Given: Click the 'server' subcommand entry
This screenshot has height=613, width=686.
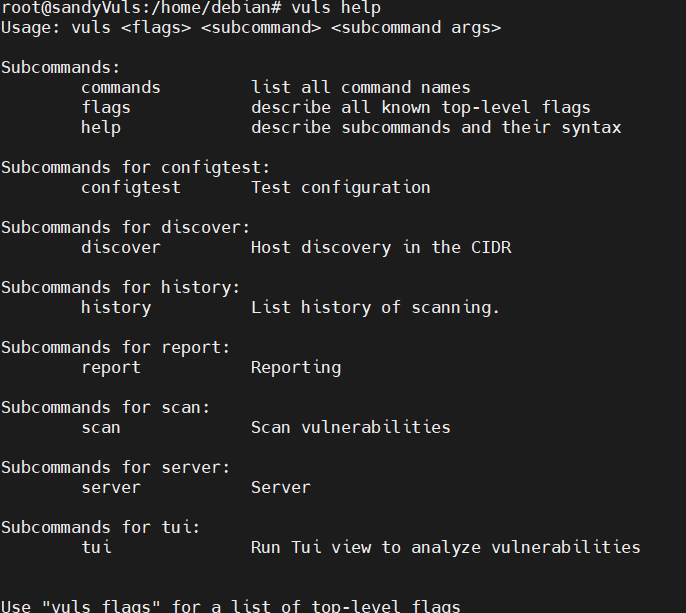Looking at the screenshot, I should pyautogui.click(x=110, y=487).
